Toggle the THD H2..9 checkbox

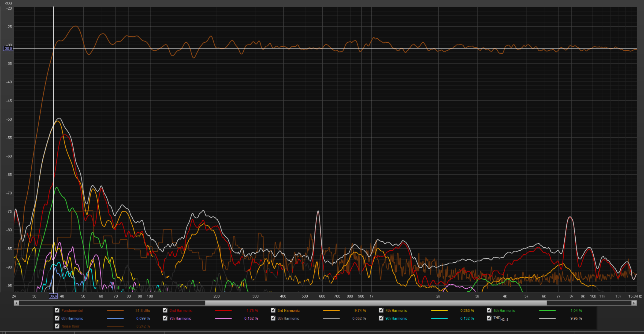[x=489, y=318]
